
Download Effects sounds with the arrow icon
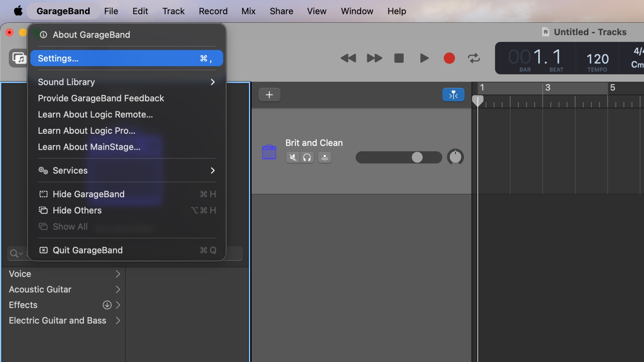(107, 305)
